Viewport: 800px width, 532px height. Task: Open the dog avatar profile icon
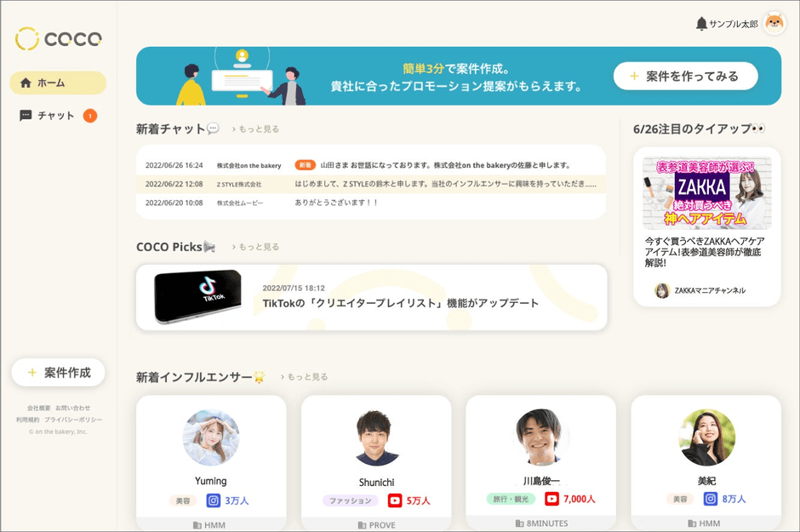click(x=773, y=24)
